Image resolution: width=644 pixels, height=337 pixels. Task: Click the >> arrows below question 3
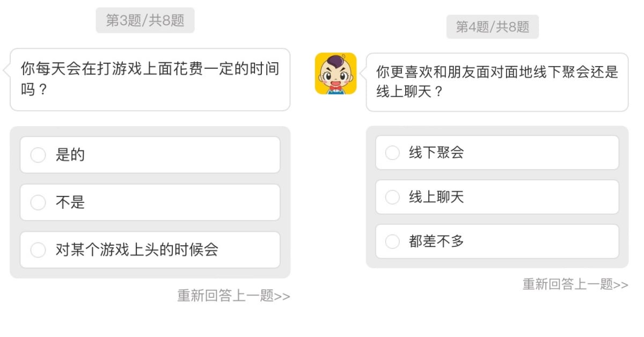[x=282, y=296]
